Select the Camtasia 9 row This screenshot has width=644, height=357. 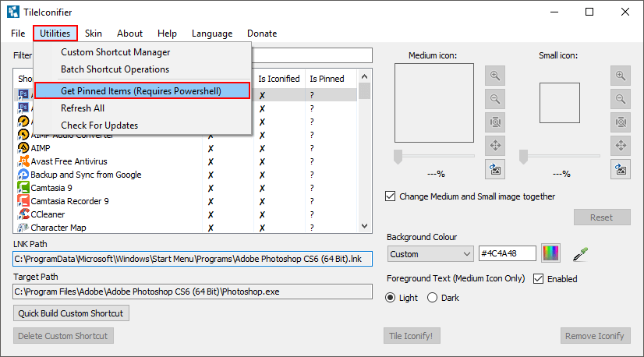pyautogui.click(x=187, y=188)
